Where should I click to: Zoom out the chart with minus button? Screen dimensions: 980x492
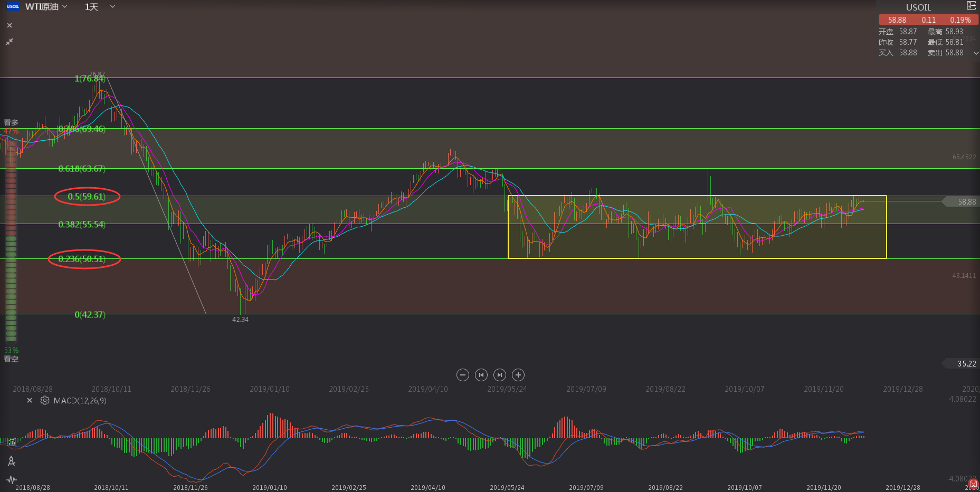[463, 375]
